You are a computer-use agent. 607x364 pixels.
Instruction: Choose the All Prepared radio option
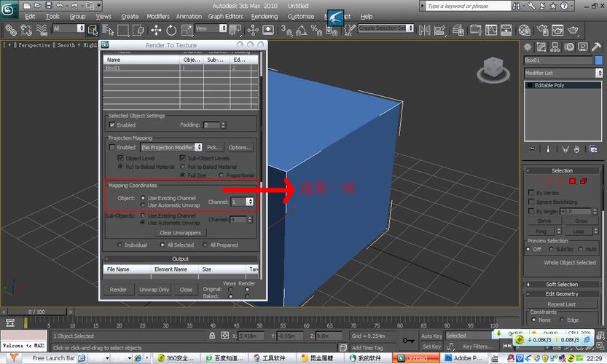(205, 245)
